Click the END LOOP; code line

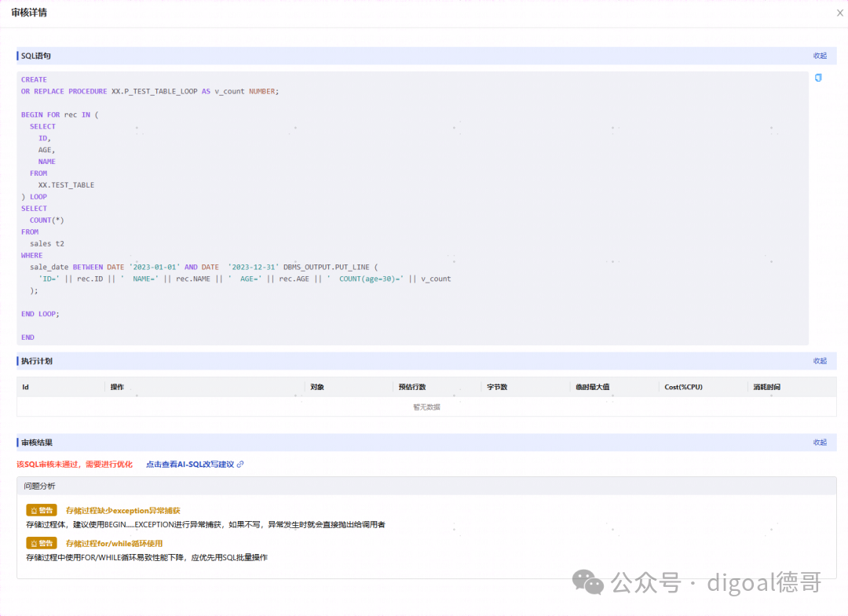click(40, 314)
